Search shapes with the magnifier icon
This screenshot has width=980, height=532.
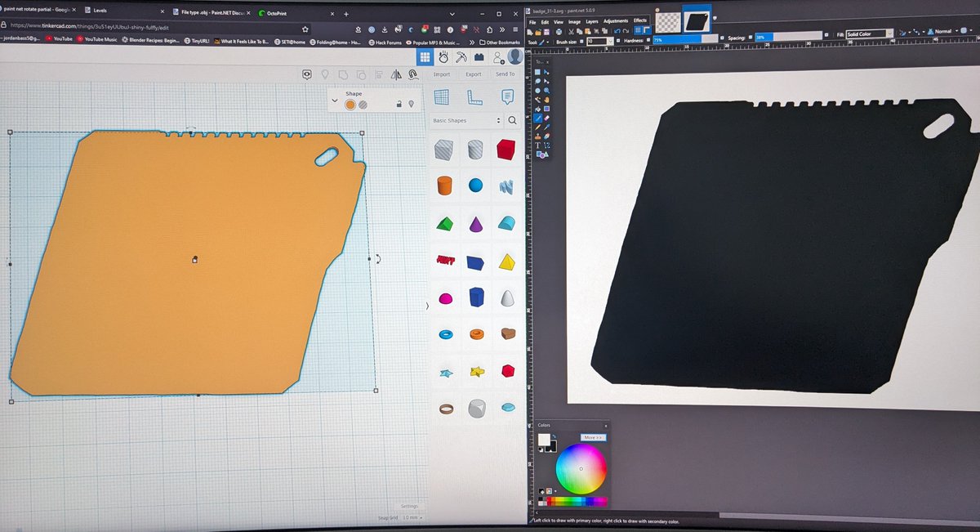coord(513,120)
